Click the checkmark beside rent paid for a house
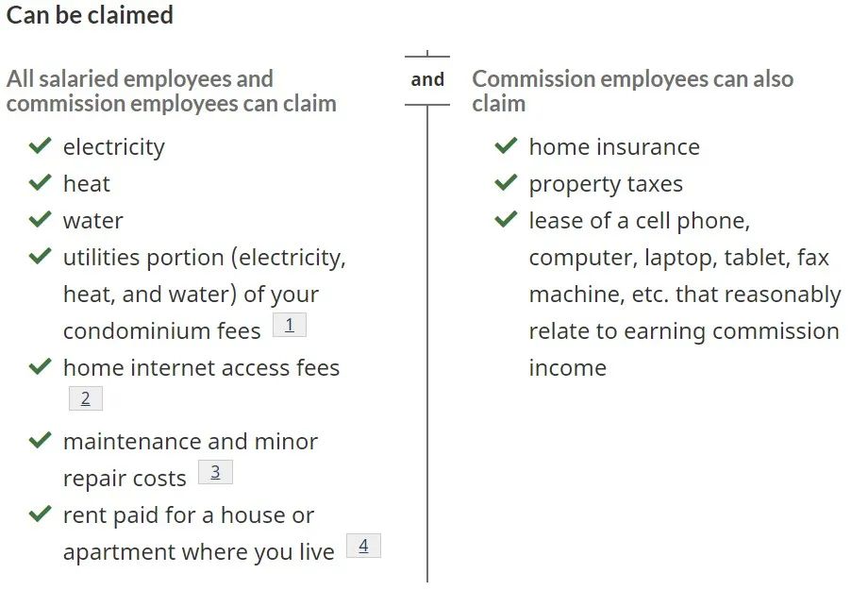Viewport: 868px width, 590px height. pyautogui.click(x=40, y=514)
